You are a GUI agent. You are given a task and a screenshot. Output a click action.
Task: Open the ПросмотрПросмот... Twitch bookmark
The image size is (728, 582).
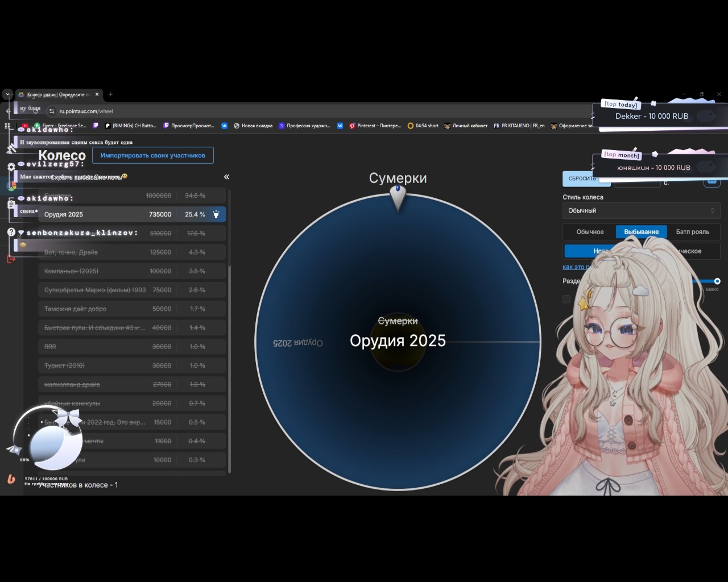[189, 126]
